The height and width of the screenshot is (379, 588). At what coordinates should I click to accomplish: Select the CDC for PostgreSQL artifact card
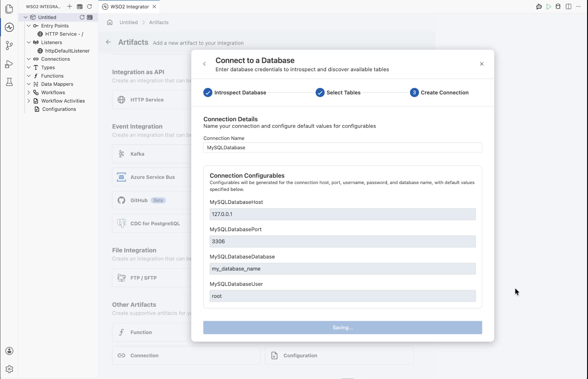tap(152, 224)
